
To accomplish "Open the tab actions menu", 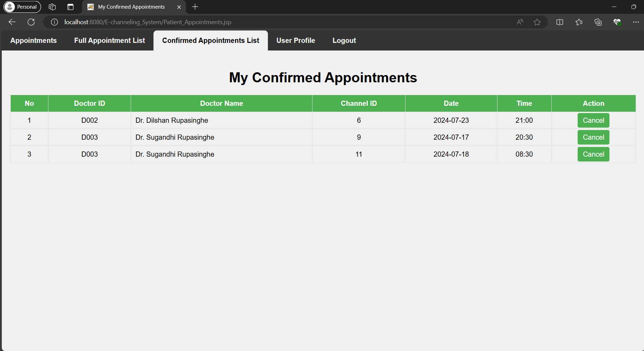I will (71, 7).
